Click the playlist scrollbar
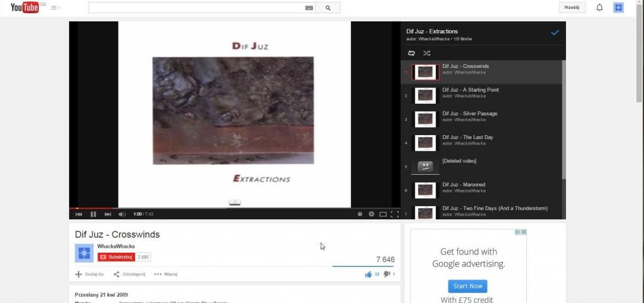Viewport: 644px width, 303px height. 564,119
